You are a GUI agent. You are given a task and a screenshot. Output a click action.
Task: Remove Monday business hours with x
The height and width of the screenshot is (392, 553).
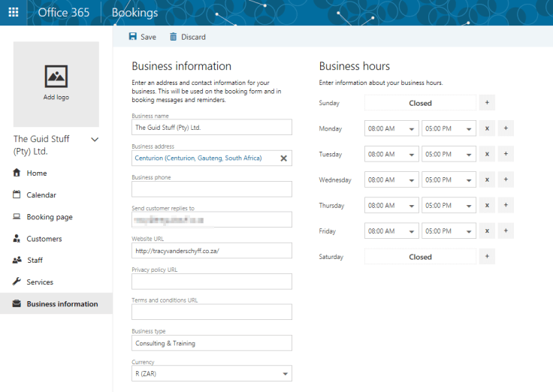486,128
